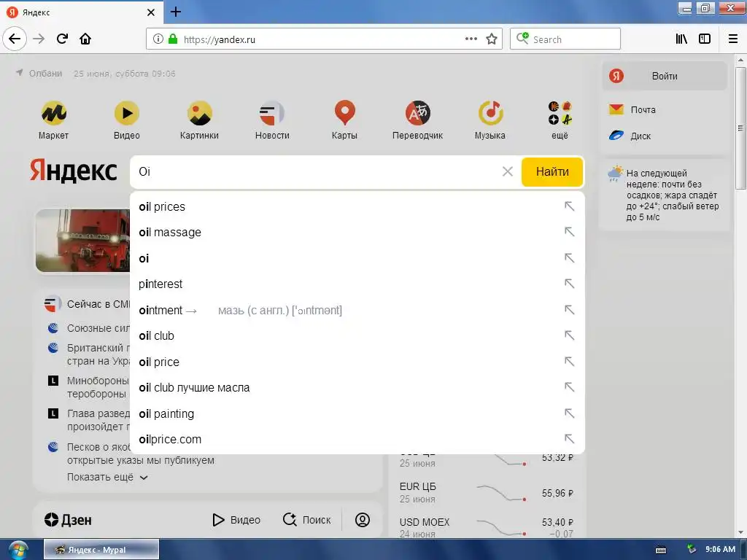The width and height of the screenshot is (747, 560).
Task: Choose suggestion oil massage
Action: (x=357, y=233)
